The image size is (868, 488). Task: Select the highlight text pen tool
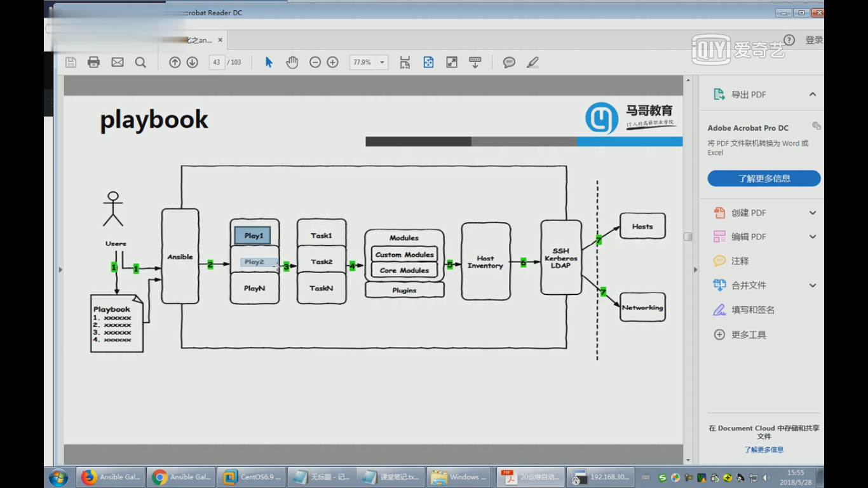pos(532,62)
